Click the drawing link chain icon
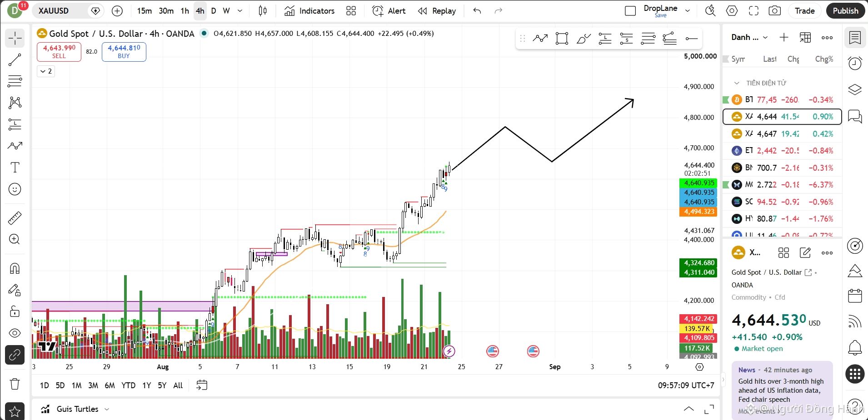Screen dimensions: 868x420 coord(15,355)
